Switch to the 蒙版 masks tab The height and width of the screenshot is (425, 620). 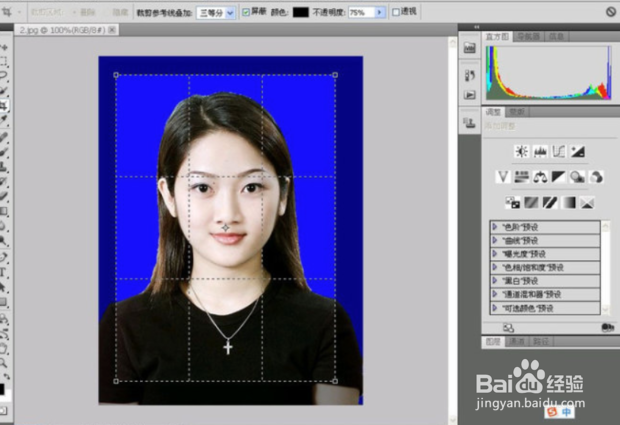pos(517,112)
